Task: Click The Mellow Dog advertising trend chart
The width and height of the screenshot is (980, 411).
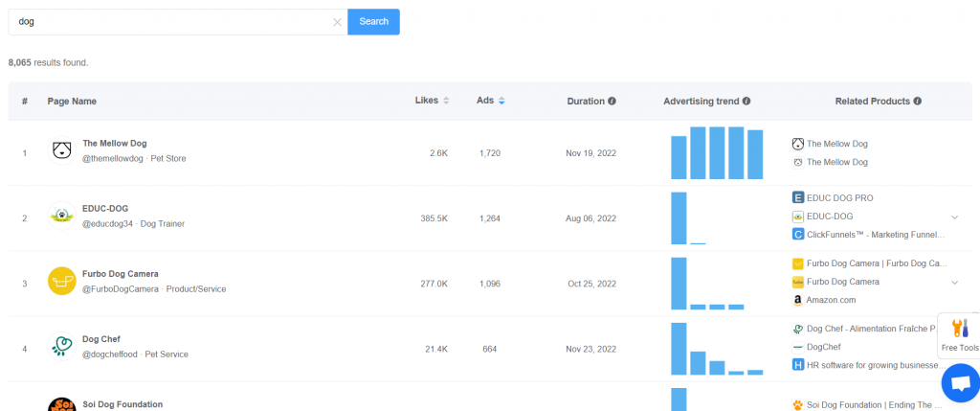Action: (x=717, y=152)
